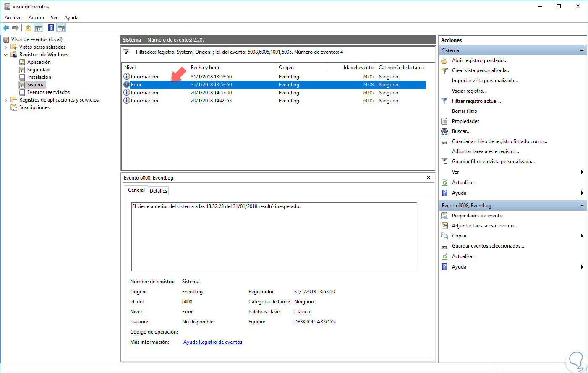Click the Guardar eventos seleccionados disk icon
The image size is (588, 373).
coord(444,246)
